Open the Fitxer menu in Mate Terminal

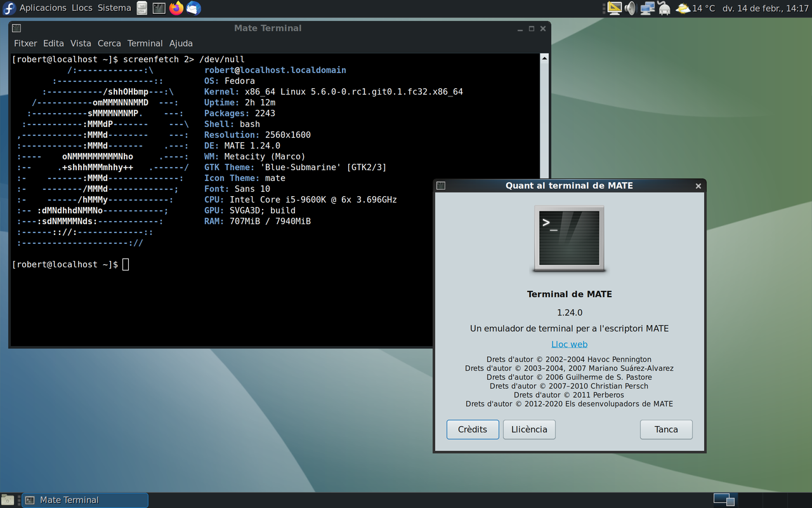pyautogui.click(x=25, y=43)
